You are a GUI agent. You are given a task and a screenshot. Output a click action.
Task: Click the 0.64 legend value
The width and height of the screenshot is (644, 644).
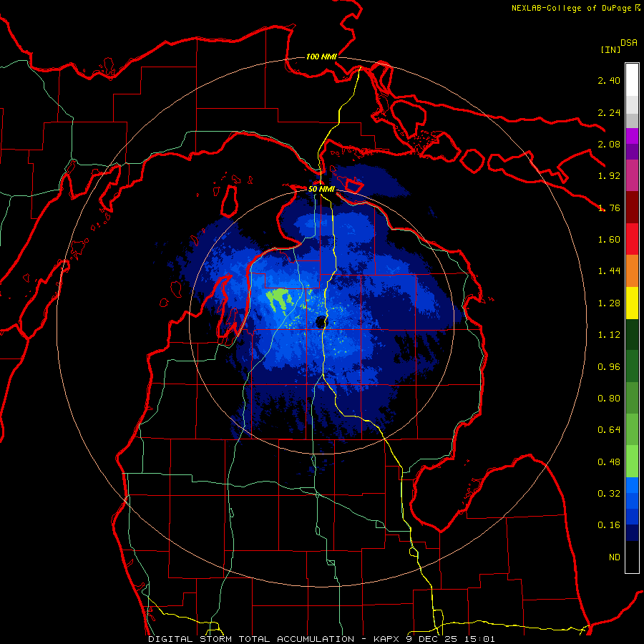coord(609,430)
